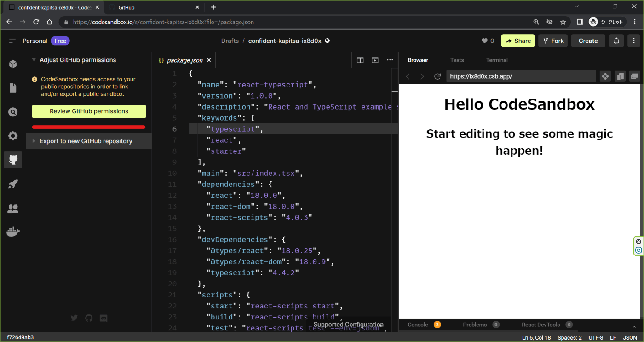Screen dimensions: 644x342
Task: Click the Share button
Action: tap(518, 41)
